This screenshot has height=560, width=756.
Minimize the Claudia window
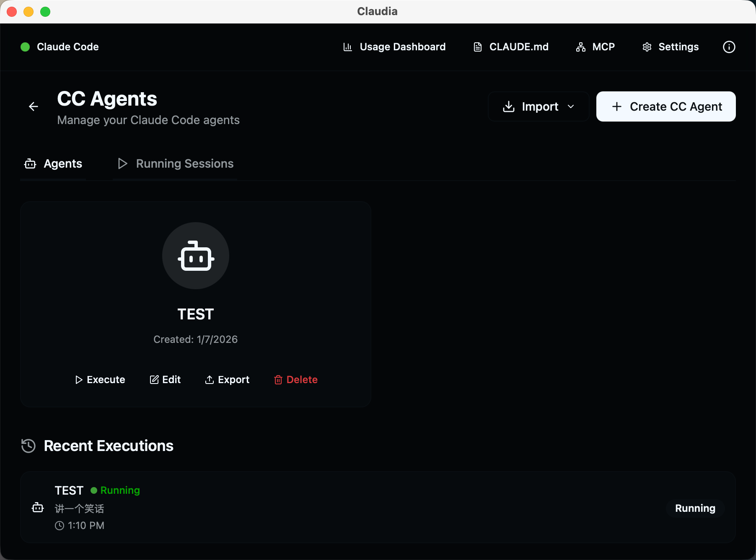pos(28,12)
